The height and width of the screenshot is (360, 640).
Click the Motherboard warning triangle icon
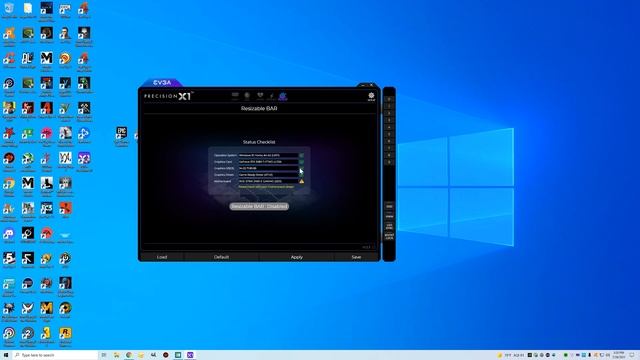point(302,181)
